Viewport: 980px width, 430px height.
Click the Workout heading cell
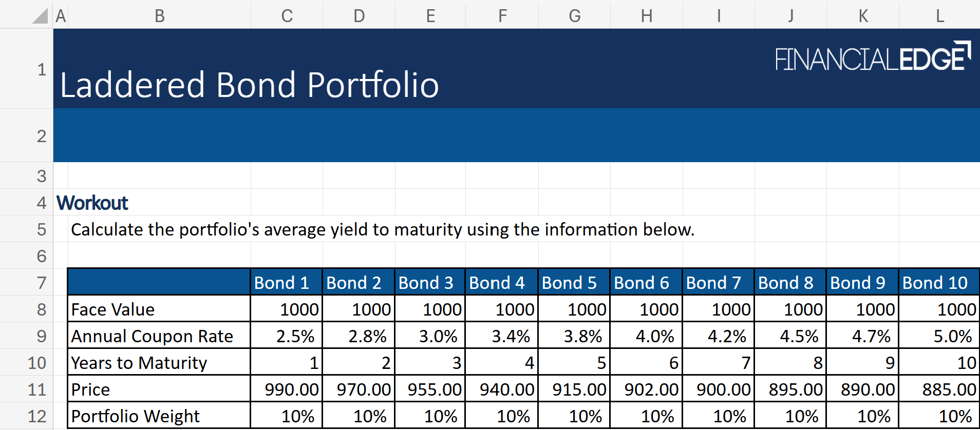(92, 203)
